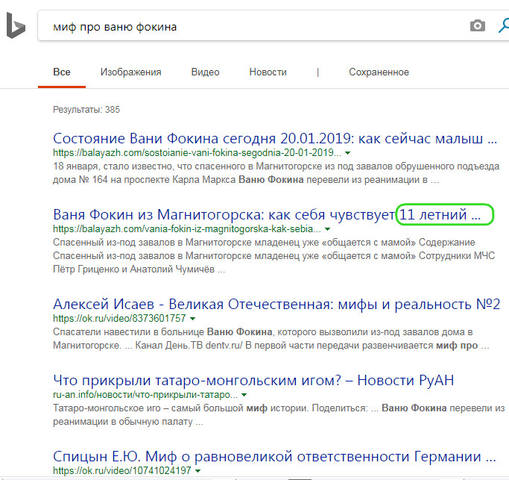Click snippet text 'Пётр Гриценко и Анатолий Чумичёв'
509x480 pixels.
(x=133, y=269)
